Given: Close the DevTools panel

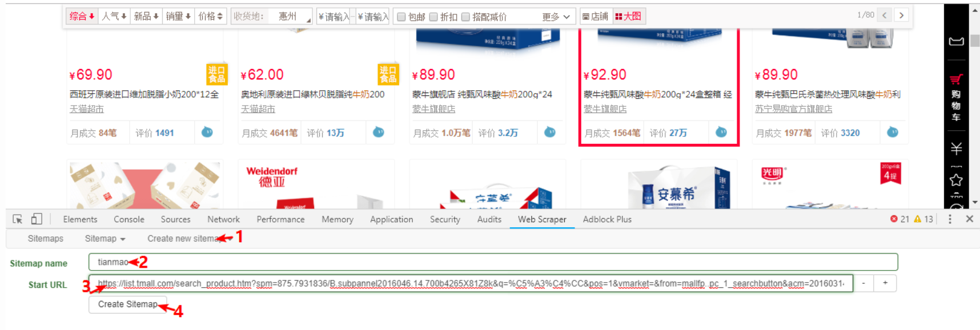Looking at the screenshot, I should [969, 219].
